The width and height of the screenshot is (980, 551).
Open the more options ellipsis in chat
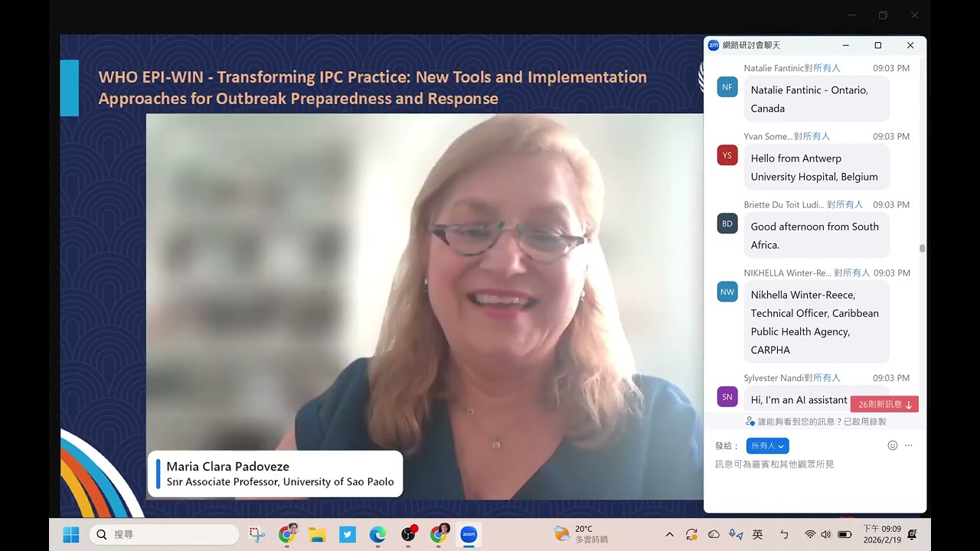click(x=909, y=445)
